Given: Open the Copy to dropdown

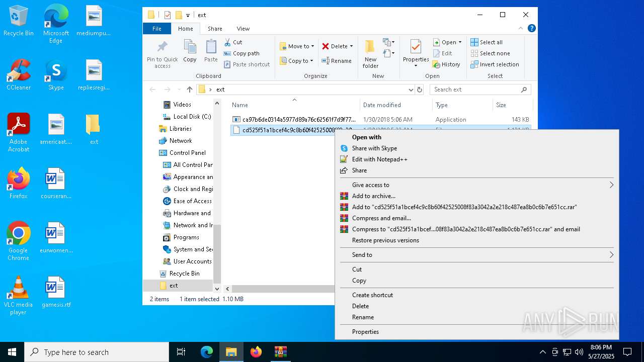Looking at the screenshot, I should (x=297, y=61).
